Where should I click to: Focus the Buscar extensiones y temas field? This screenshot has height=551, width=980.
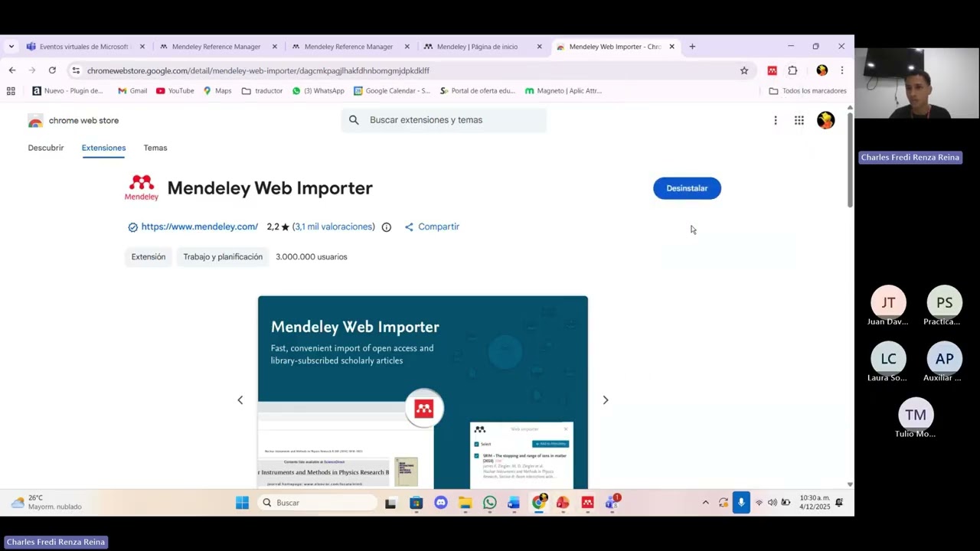444,120
